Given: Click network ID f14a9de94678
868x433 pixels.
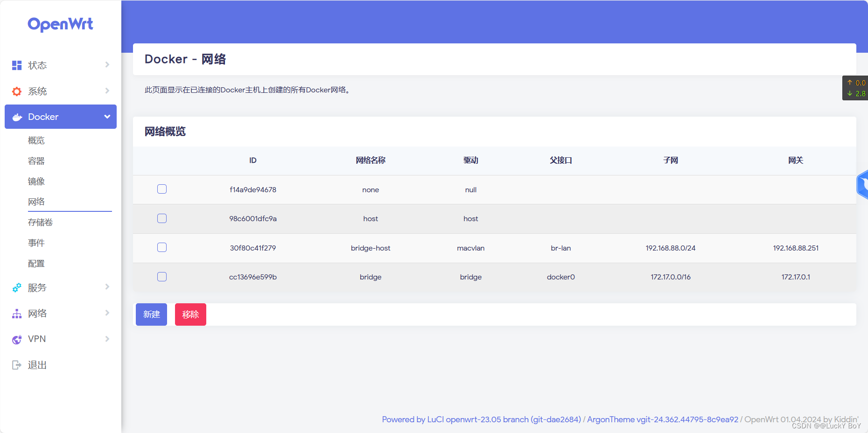Looking at the screenshot, I should [253, 190].
